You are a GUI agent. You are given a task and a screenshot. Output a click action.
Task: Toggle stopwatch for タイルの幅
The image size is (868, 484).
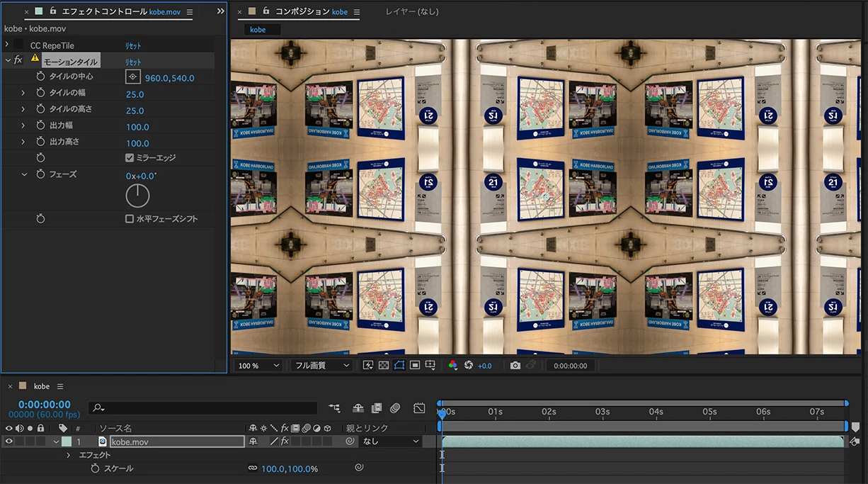point(40,93)
